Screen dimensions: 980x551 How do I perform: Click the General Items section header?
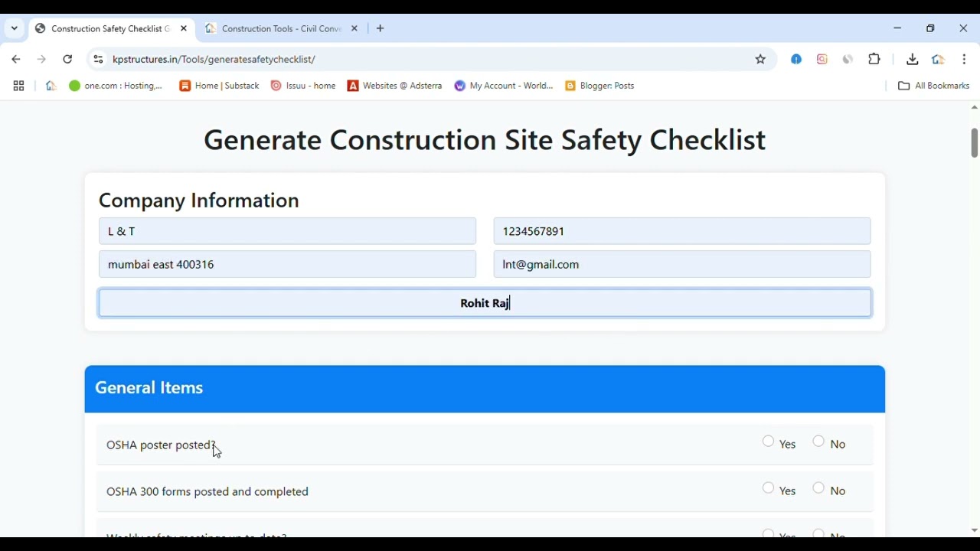[x=485, y=390]
